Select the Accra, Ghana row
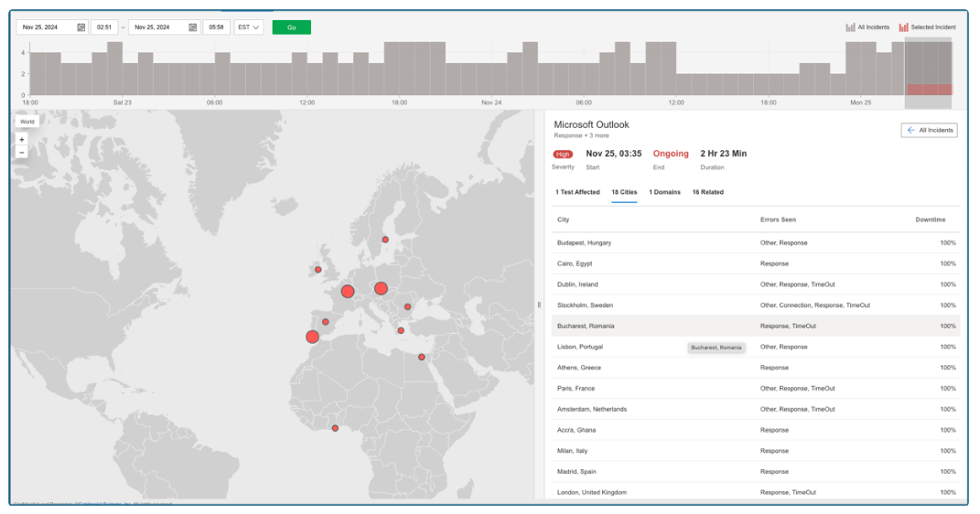The height and width of the screenshot is (514, 980). click(x=756, y=430)
